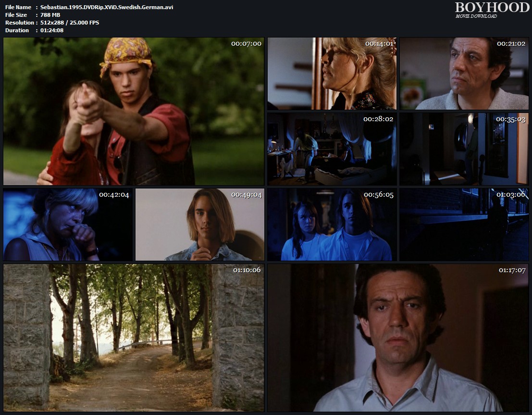The height and width of the screenshot is (415, 532).
Task: Click the 512x288 / 25.000 FPS resolution value
Action: pyautogui.click(x=70, y=23)
